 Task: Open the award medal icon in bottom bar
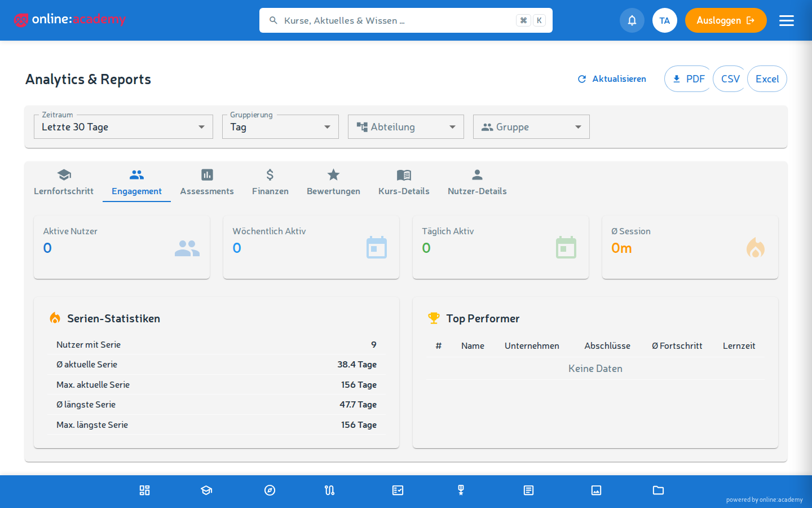(461, 491)
